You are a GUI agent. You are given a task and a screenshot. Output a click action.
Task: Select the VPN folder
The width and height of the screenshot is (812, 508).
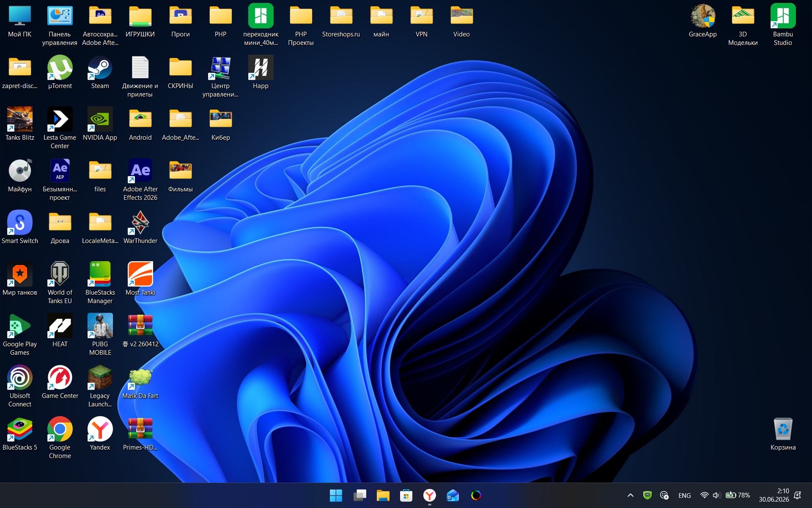(x=421, y=21)
